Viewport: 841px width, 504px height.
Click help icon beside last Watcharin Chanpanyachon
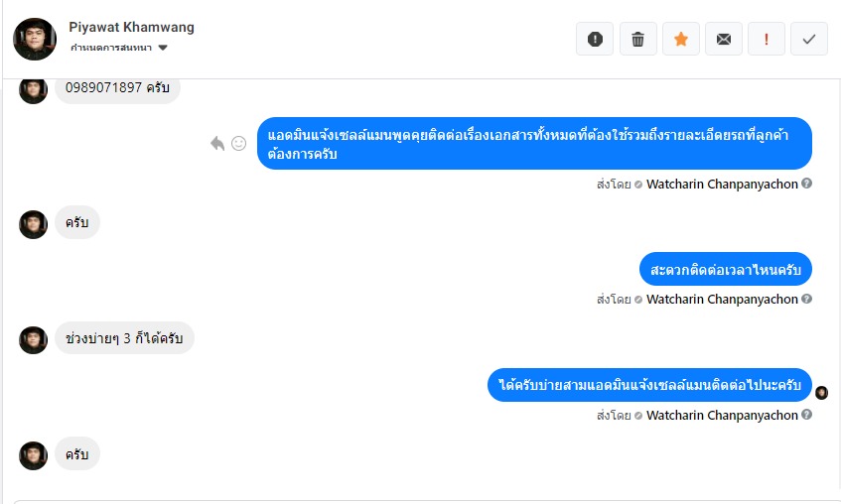click(x=807, y=415)
